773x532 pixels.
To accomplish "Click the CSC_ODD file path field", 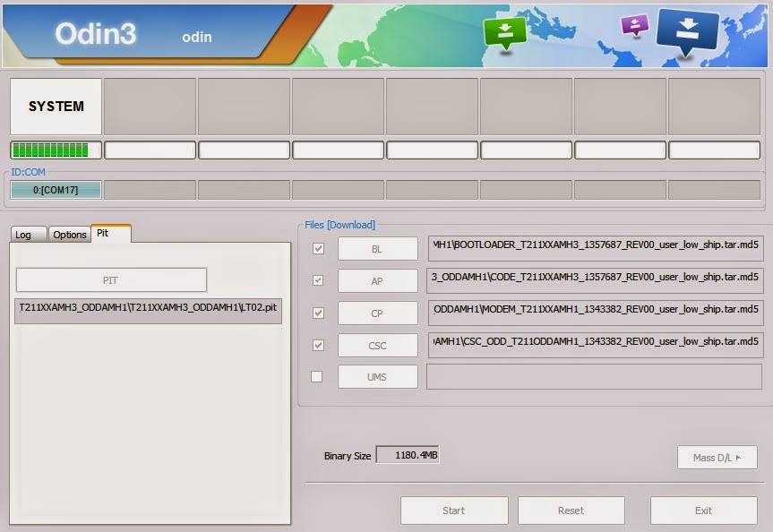I will pos(596,345).
